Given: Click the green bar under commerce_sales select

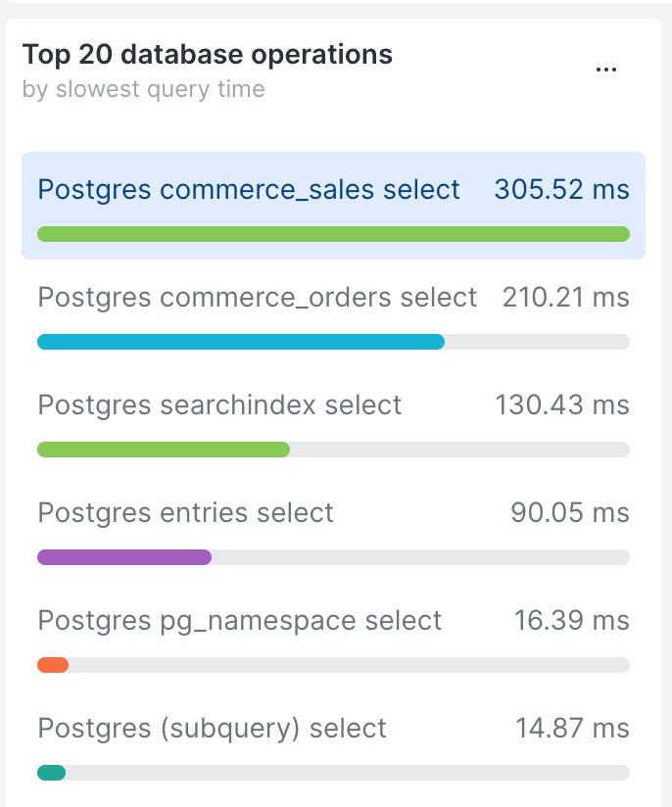Looking at the screenshot, I should 333,233.
